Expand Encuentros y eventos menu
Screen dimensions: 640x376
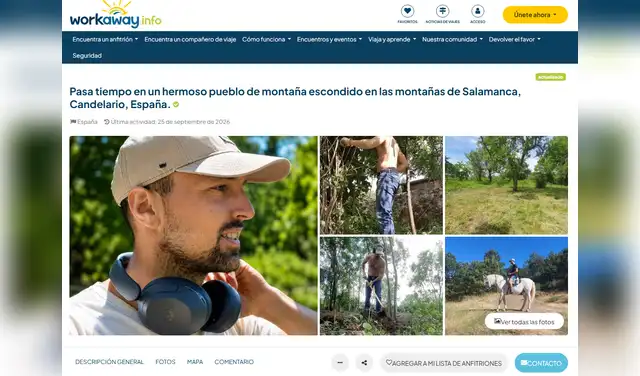[x=329, y=40]
